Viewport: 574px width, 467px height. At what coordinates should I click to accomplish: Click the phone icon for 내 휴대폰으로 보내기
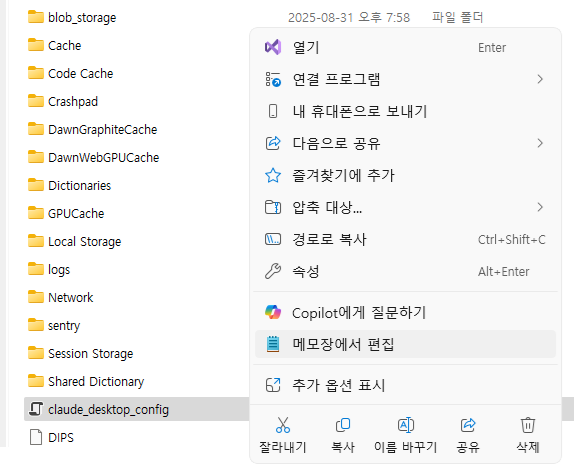tap(273, 111)
